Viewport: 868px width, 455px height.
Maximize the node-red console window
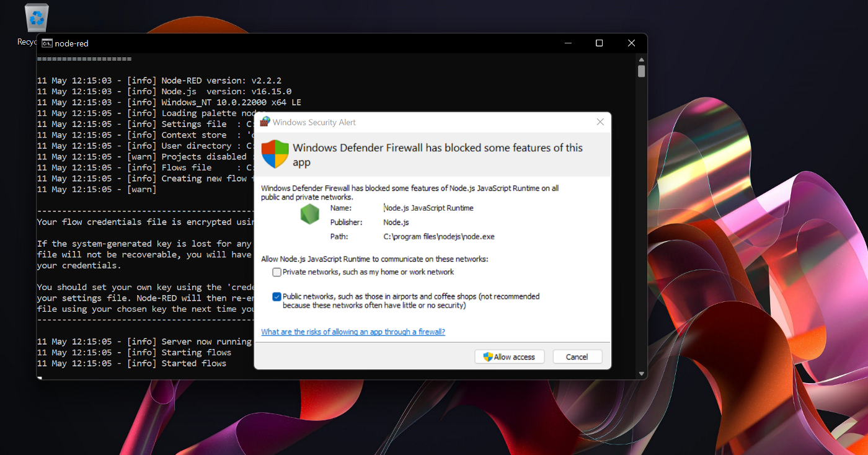tap(599, 43)
